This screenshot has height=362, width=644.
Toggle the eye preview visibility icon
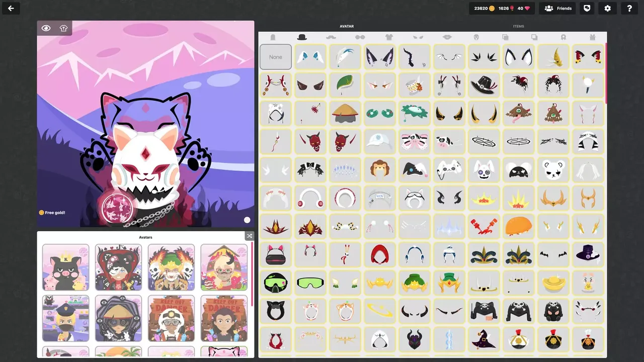46,28
